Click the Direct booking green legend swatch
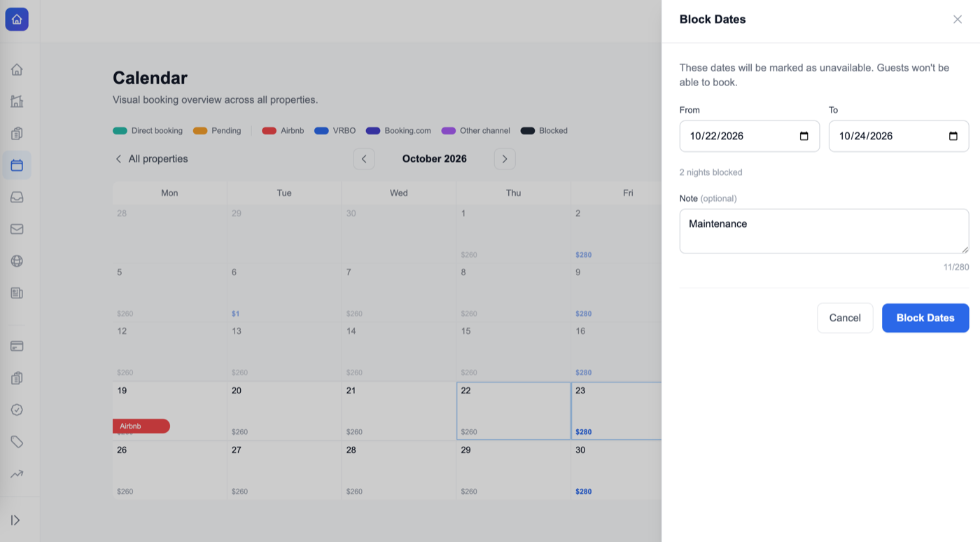This screenshot has height=542, width=980. pyautogui.click(x=120, y=131)
